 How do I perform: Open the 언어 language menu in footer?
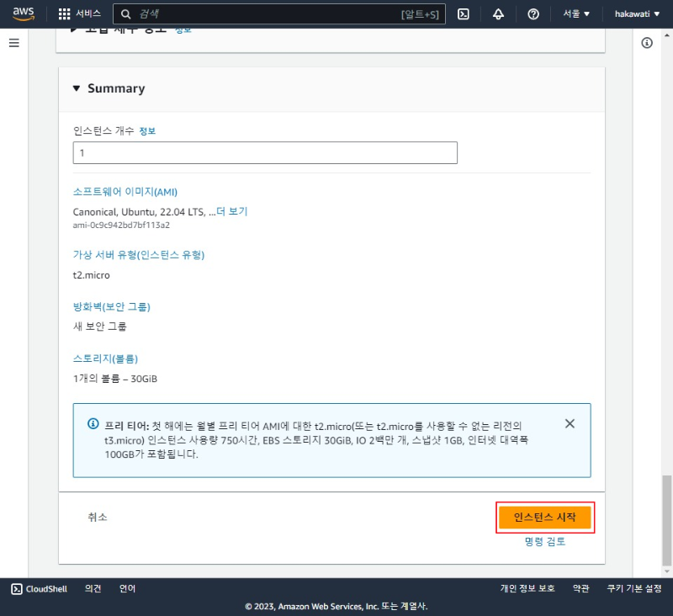pos(127,589)
